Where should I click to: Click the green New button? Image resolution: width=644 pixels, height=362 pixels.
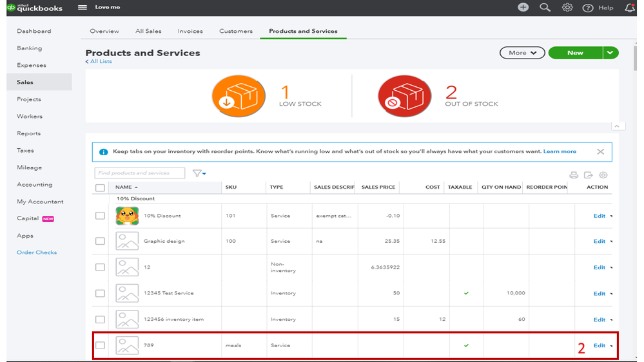tap(575, 53)
